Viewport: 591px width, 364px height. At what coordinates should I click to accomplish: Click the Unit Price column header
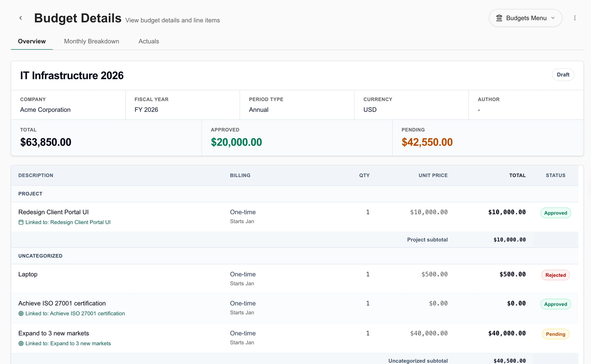pyautogui.click(x=433, y=175)
